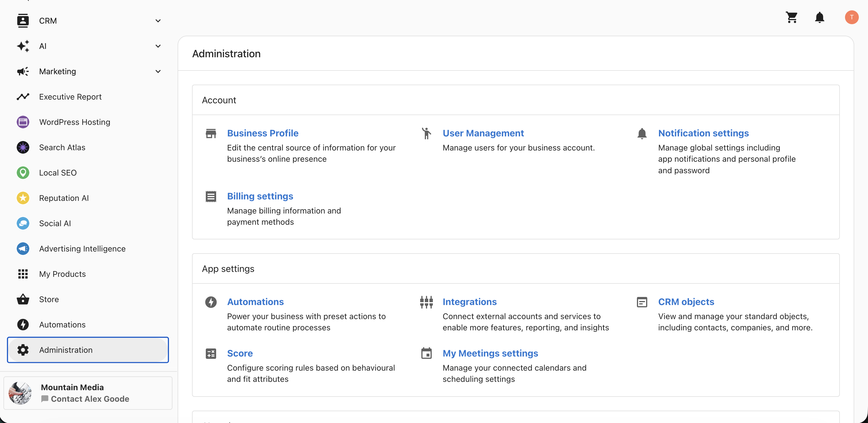The width and height of the screenshot is (868, 423).
Task: Select Reputation AI in sidebar
Action: [88, 198]
